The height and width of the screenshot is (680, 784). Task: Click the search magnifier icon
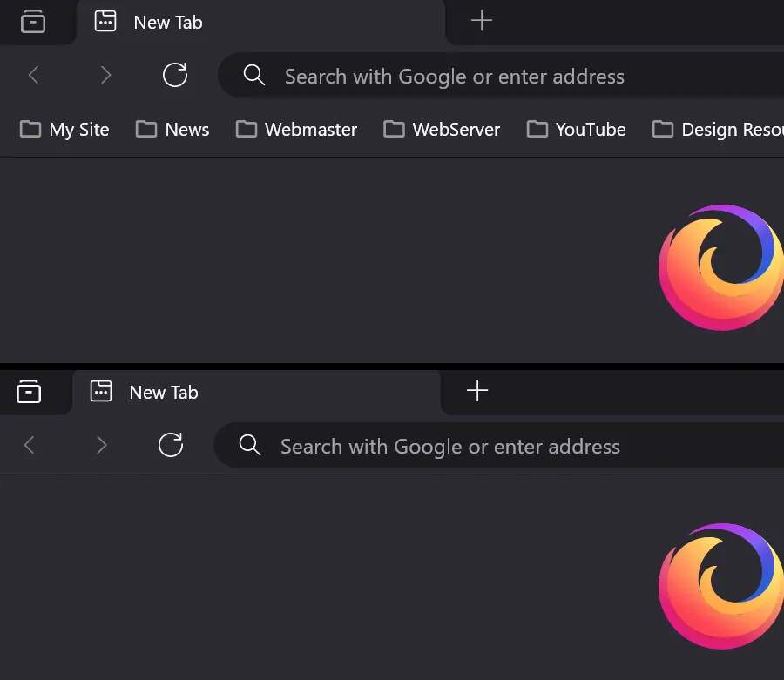(x=253, y=76)
